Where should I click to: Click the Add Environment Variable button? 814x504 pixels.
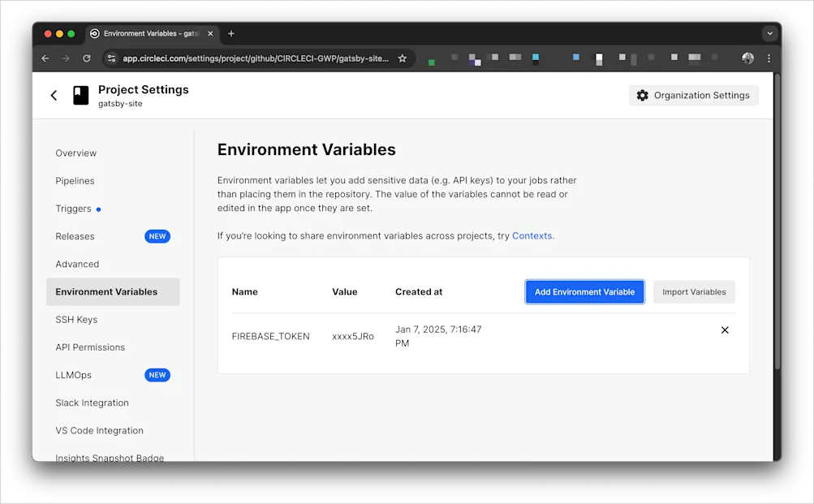(584, 291)
